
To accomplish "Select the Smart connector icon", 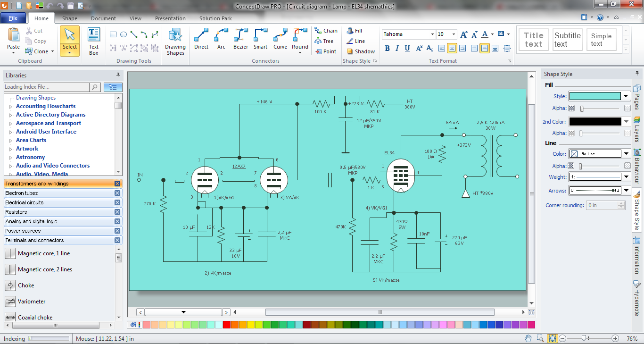I will (260, 39).
